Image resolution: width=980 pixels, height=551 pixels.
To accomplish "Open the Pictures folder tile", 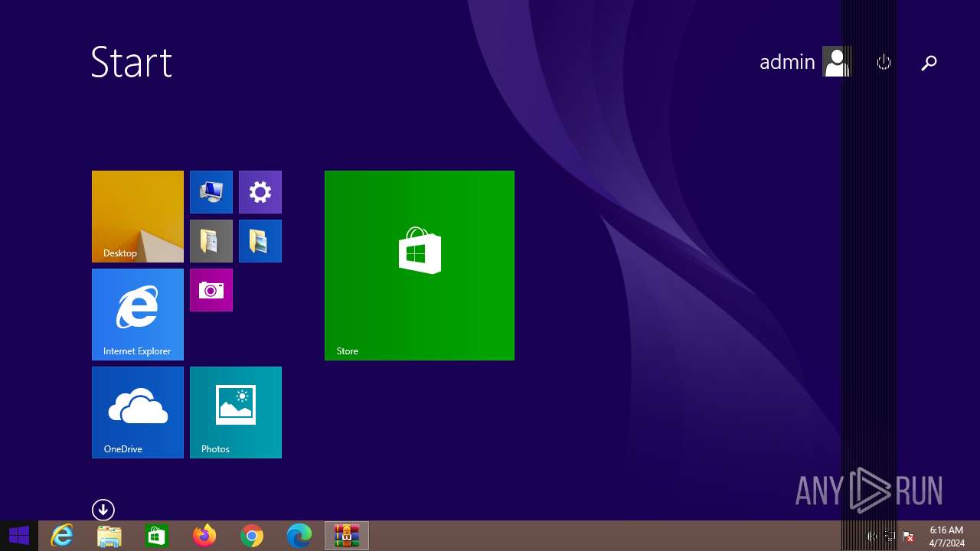I will [260, 241].
